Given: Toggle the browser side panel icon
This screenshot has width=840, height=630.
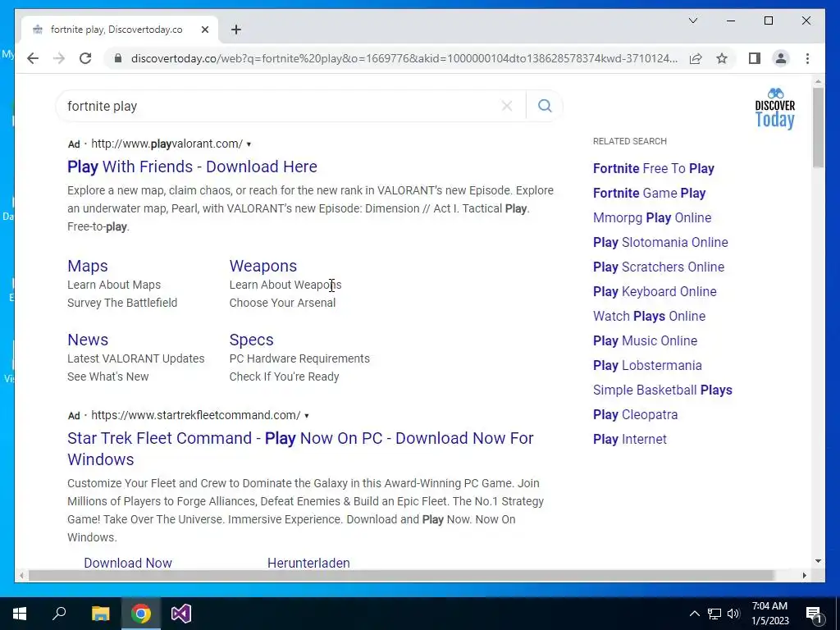Looking at the screenshot, I should pos(755,58).
